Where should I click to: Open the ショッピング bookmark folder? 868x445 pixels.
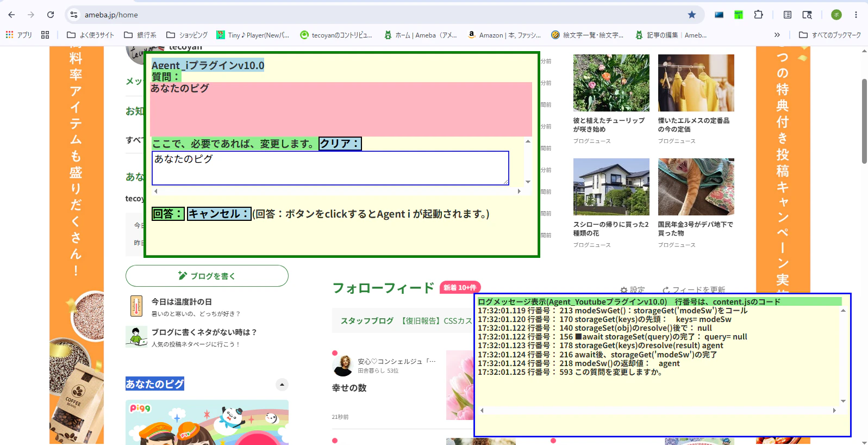pos(187,35)
